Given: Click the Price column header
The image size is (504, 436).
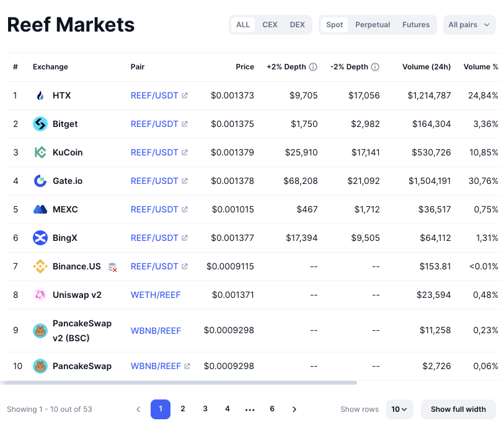Looking at the screenshot, I should (x=245, y=67).
